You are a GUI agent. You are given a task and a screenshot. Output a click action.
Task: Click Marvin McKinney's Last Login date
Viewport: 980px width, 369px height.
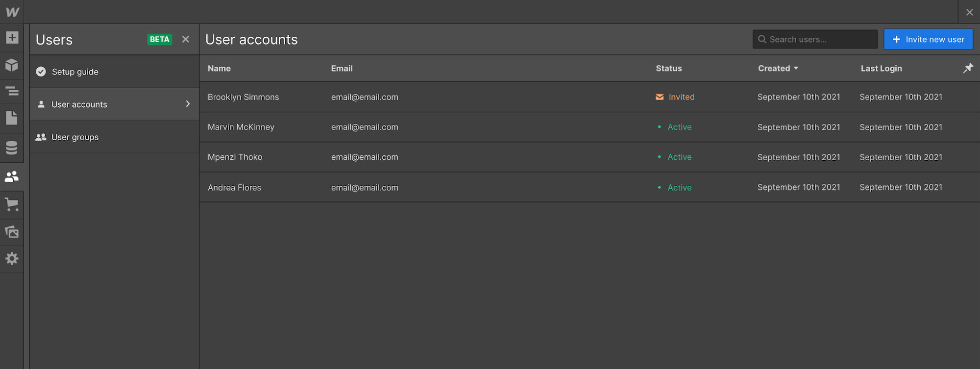tap(901, 127)
